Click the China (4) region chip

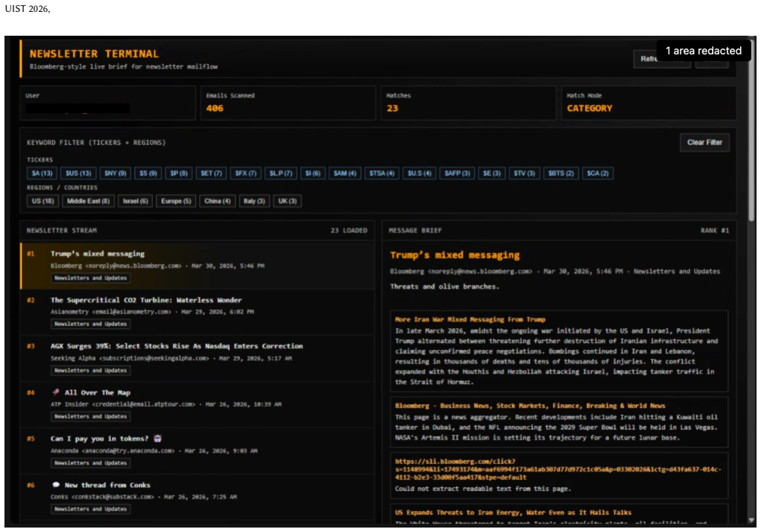217,201
